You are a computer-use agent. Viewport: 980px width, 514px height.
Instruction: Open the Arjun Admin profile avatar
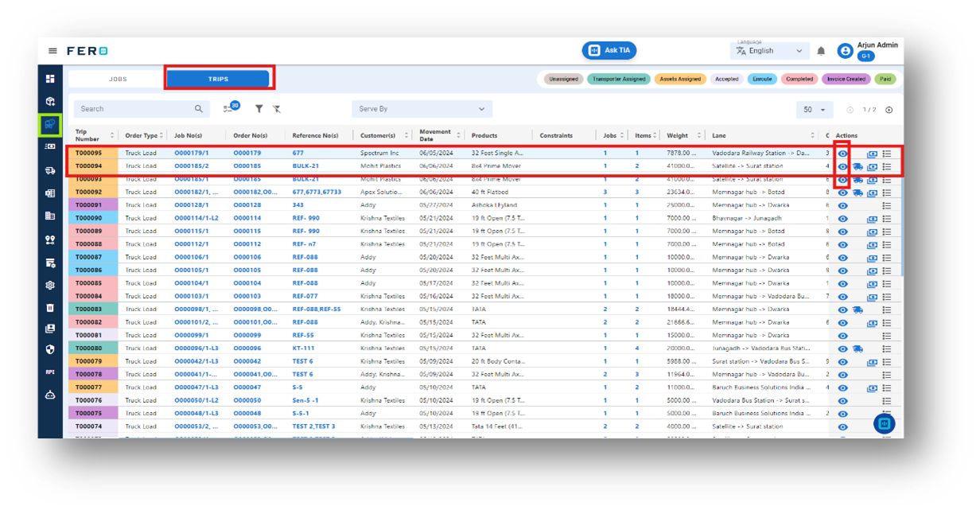[845, 51]
